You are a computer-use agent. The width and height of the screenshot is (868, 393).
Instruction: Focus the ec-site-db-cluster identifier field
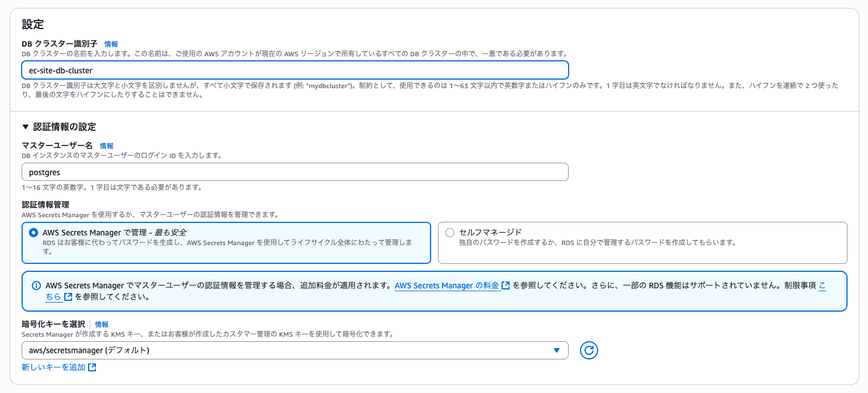point(295,71)
